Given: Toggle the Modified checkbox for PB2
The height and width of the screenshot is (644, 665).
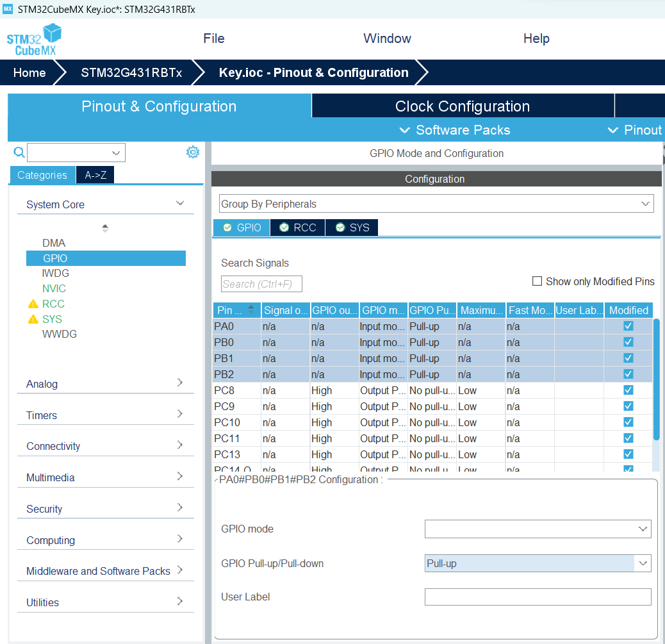Looking at the screenshot, I should point(628,374).
